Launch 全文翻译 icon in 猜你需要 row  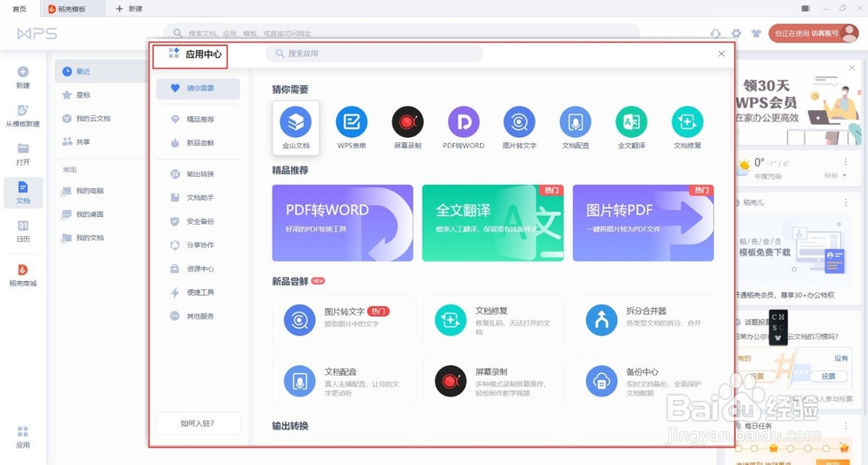pos(631,128)
